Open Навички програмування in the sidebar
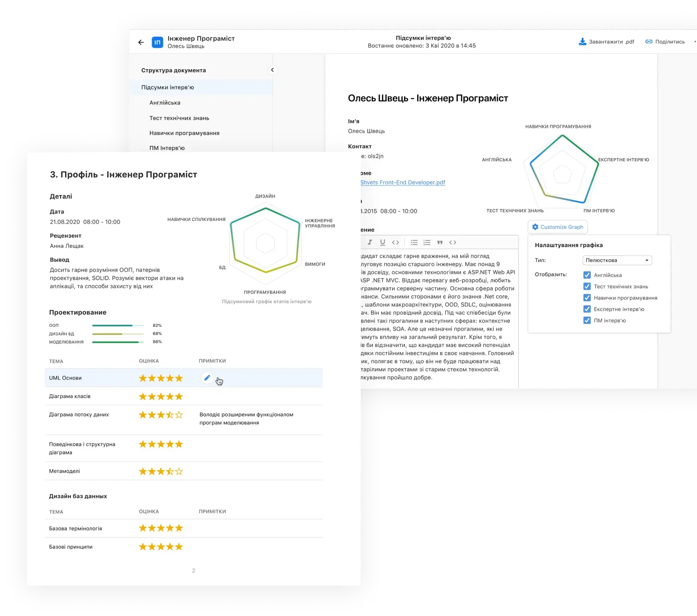Screen dimensions: 697x616 tap(184, 133)
